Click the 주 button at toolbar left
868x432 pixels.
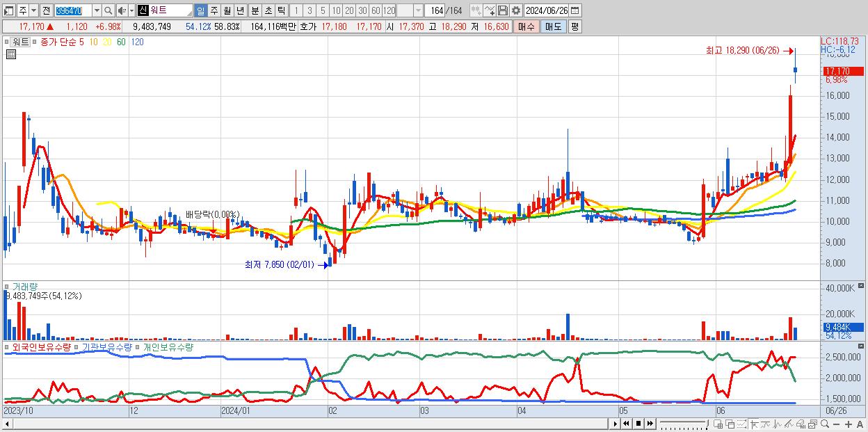point(23,10)
